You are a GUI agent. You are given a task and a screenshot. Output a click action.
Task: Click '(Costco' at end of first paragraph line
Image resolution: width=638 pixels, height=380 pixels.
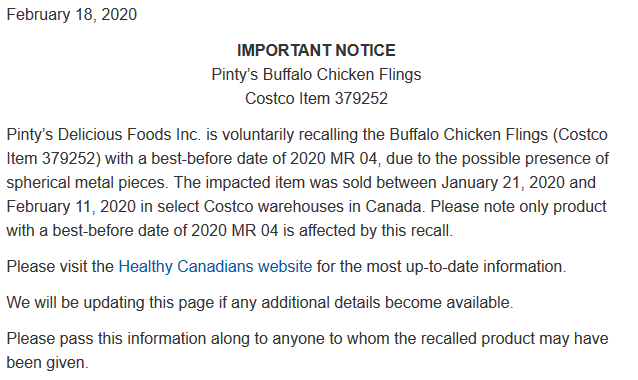pos(581,135)
